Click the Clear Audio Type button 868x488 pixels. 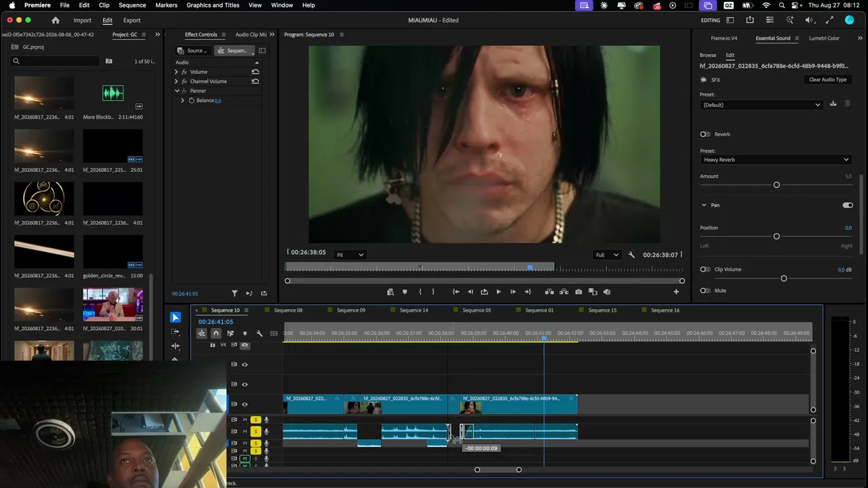point(828,80)
